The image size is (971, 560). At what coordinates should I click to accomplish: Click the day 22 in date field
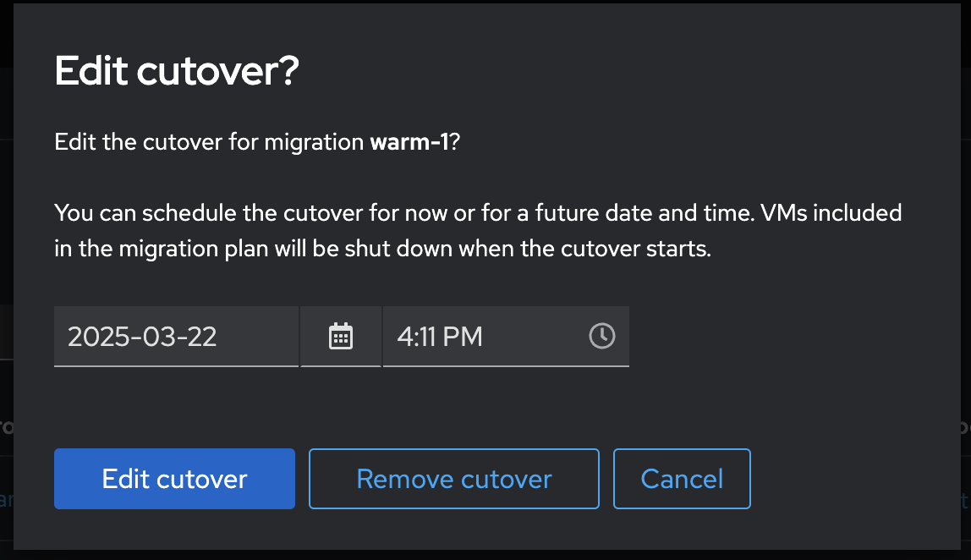pos(201,337)
